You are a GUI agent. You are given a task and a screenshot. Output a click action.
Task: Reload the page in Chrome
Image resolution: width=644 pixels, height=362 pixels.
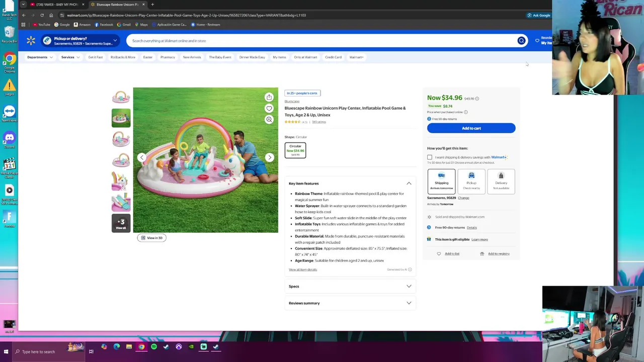tap(42, 15)
